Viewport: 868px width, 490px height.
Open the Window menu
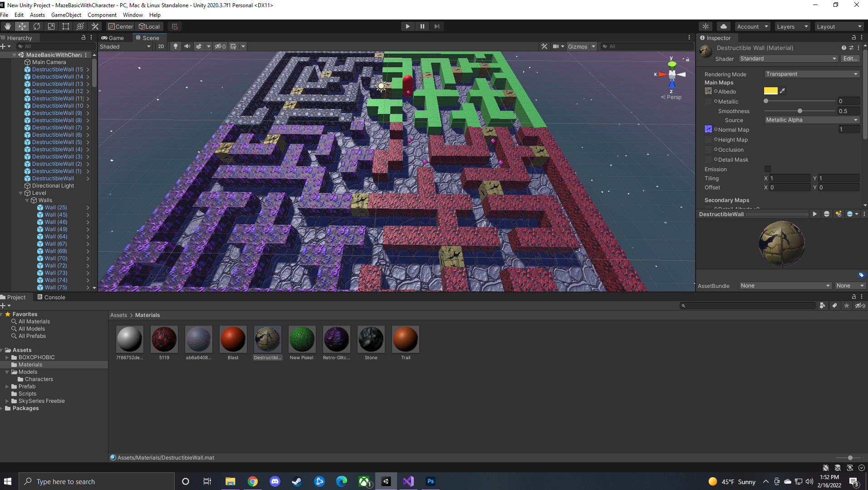[x=132, y=15]
